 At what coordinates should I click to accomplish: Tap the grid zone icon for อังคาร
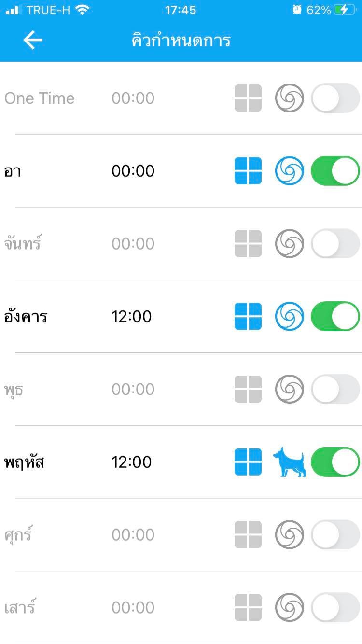[248, 316]
